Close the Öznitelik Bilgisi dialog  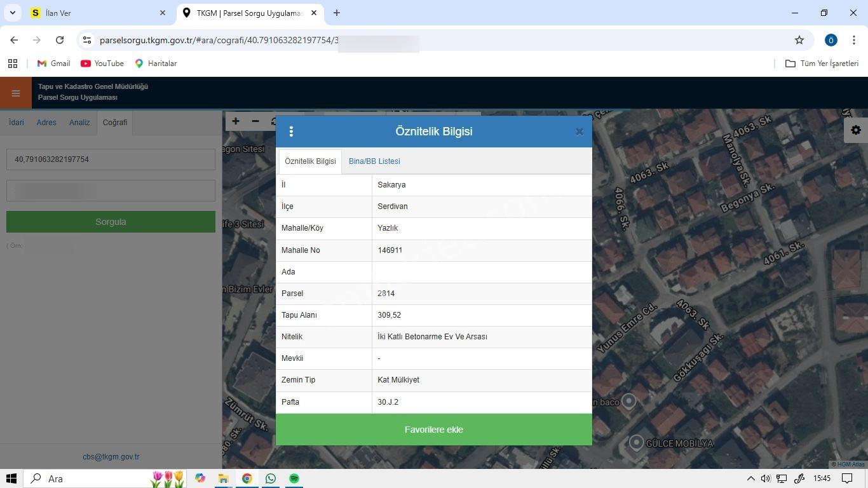coord(579,132)
